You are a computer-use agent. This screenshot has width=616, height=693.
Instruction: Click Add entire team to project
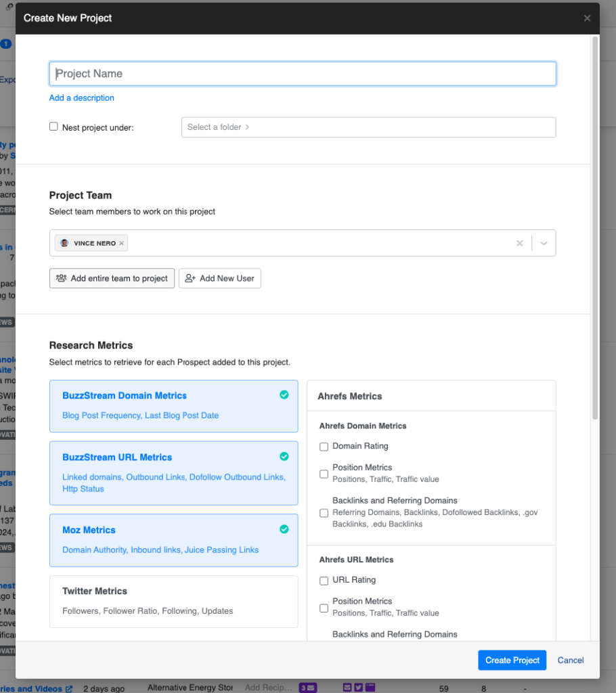[112, 278]
